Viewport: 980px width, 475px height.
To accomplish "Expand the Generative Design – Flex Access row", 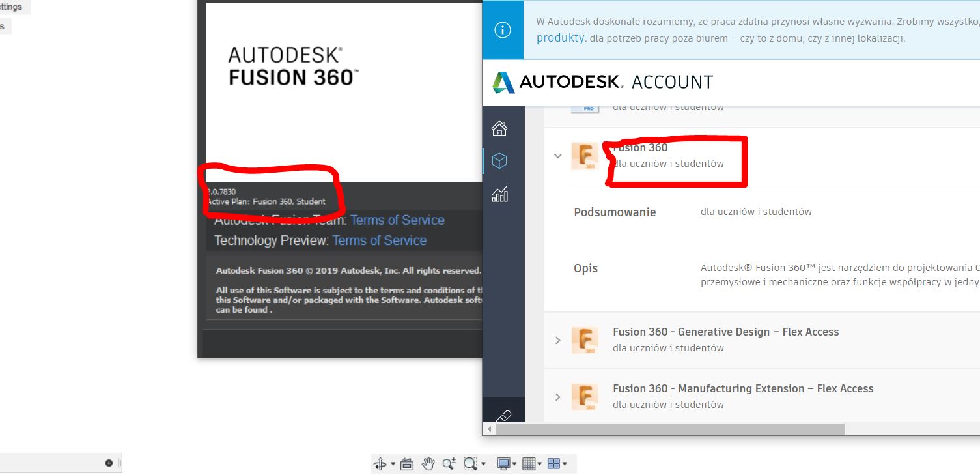I will click(557, 340).
